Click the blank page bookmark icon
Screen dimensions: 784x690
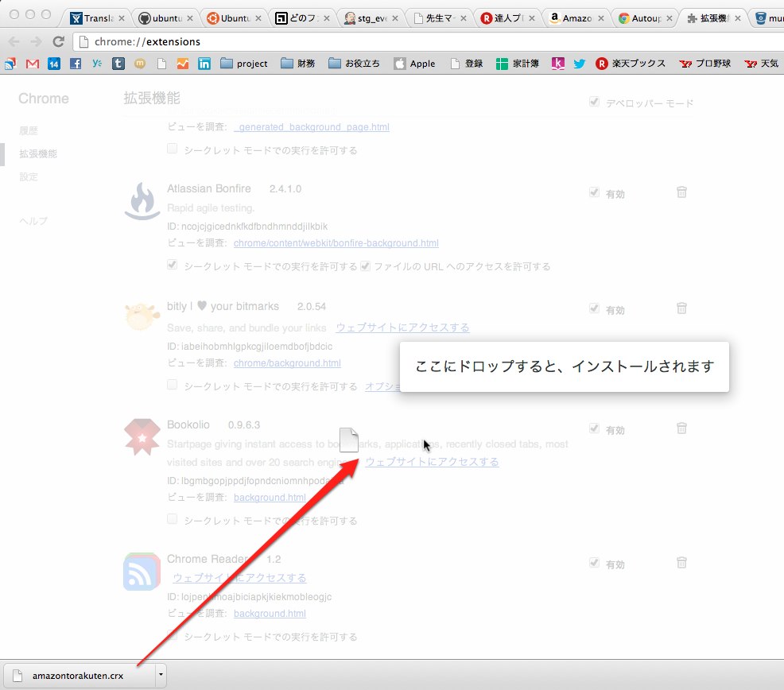161,64
